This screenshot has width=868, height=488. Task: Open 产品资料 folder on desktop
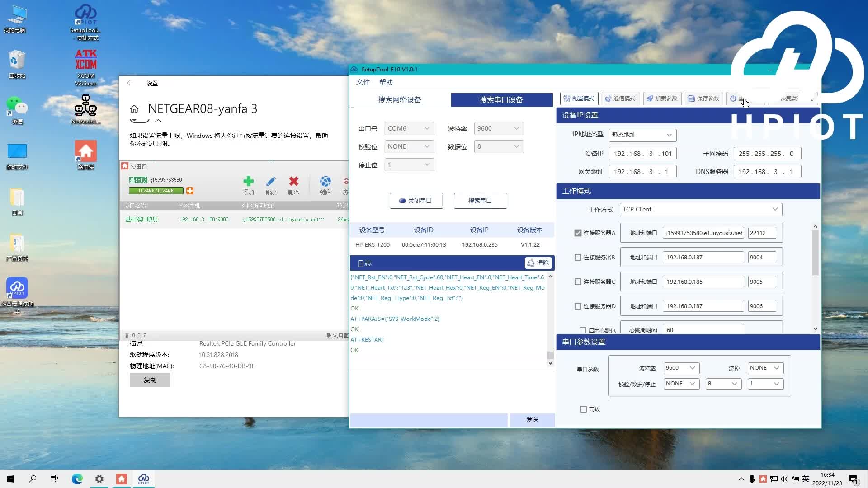(x=17, y=248)
